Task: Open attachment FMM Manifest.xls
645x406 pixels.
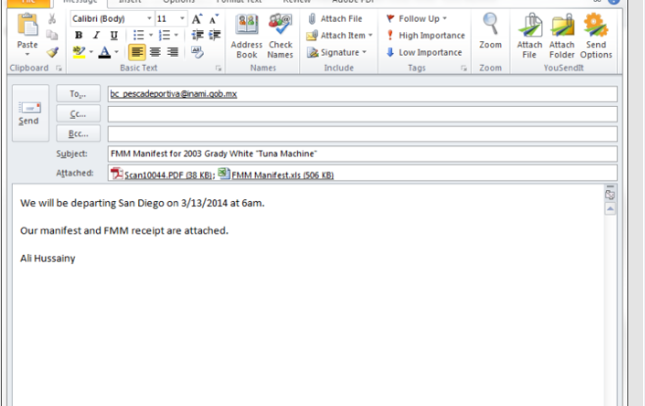Action: (x=276, y=174)
